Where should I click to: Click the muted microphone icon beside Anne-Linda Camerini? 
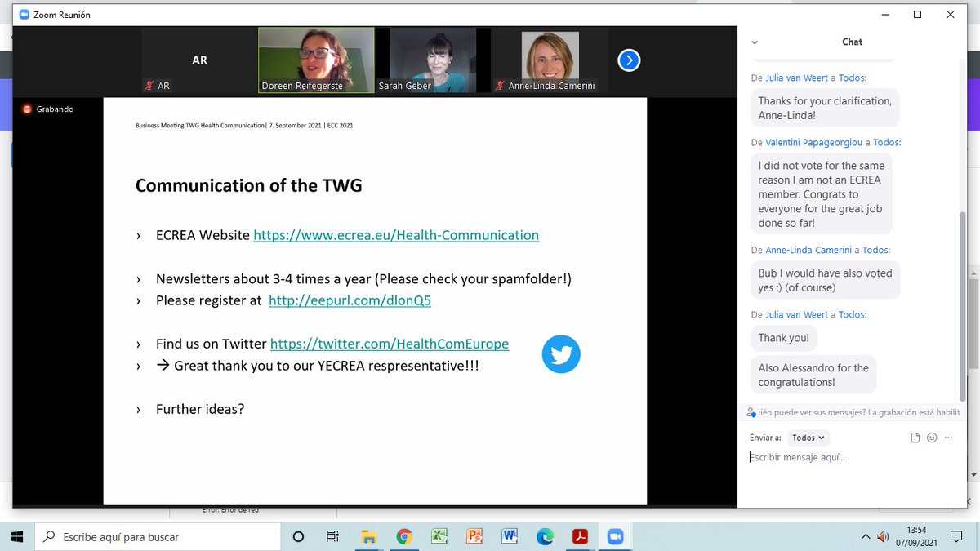(x=499, y=85)
